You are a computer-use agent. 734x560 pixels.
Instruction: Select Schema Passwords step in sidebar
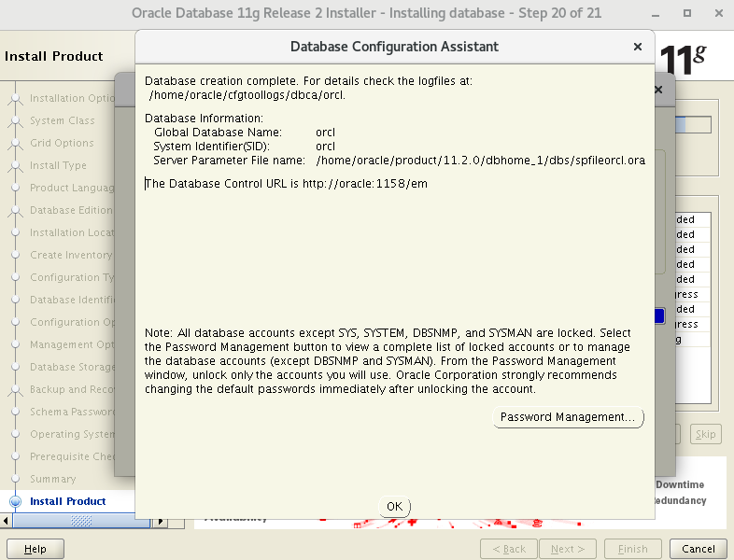[x=72, y=413]
